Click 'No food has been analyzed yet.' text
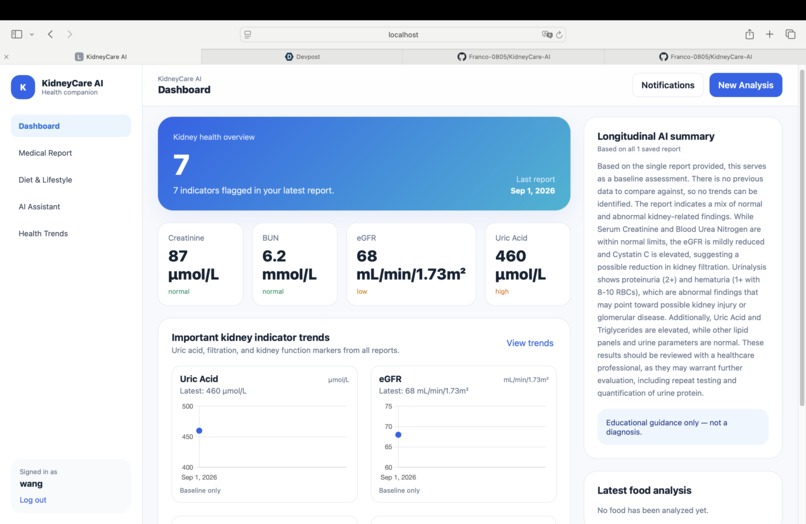This screenshot has height=524, width=806. [653, 511]
